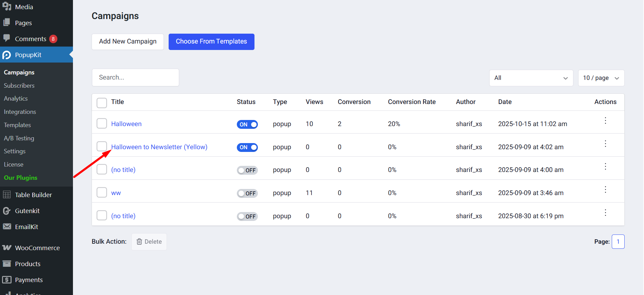Turn on the ww campaign status toggle

click(247, 193)
